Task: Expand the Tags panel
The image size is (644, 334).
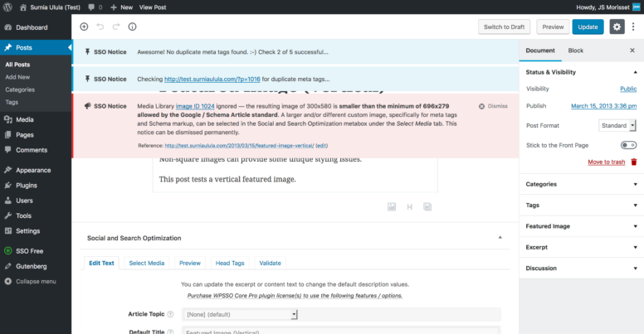Action: point(581,206)
